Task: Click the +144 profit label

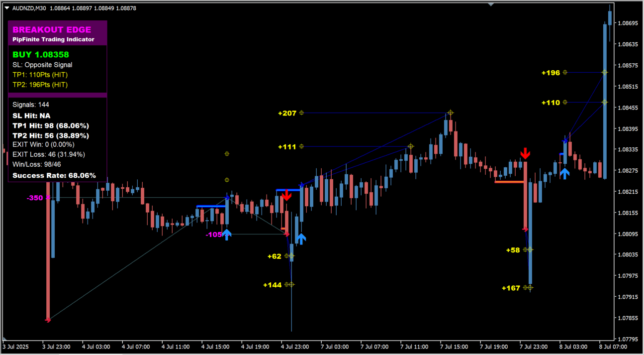Action: coord(272,285)
